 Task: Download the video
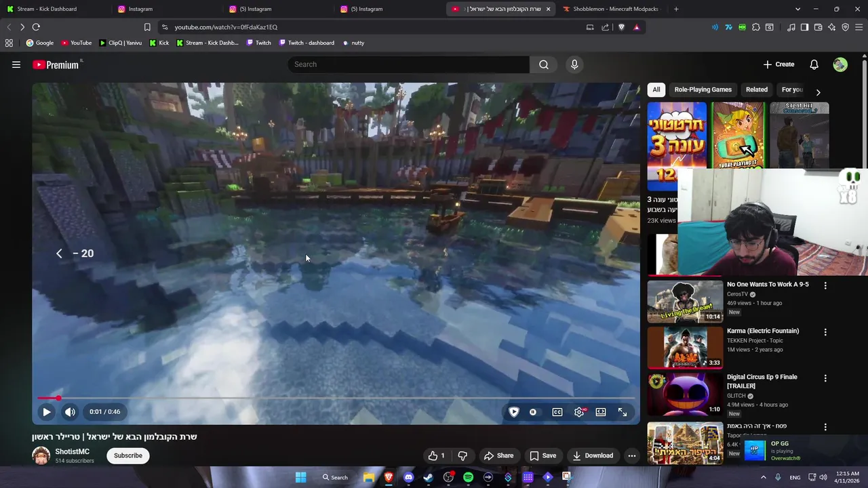pos(592,455)
